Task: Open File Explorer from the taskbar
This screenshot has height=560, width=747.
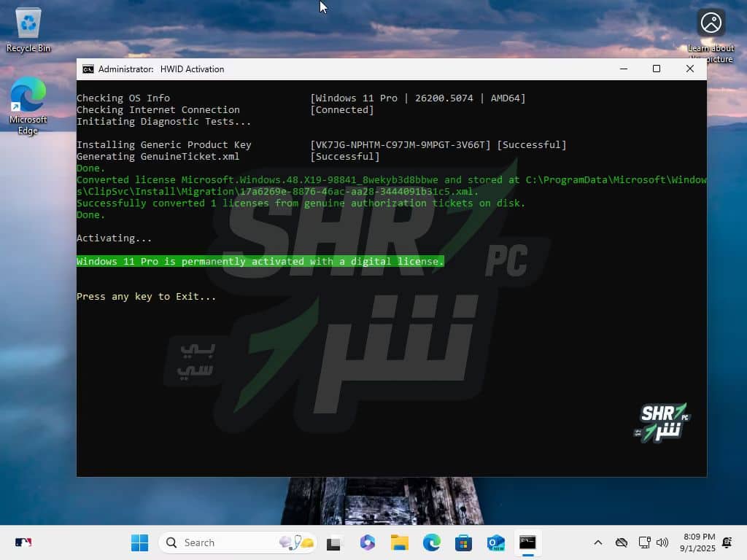Action: [399, 542]
